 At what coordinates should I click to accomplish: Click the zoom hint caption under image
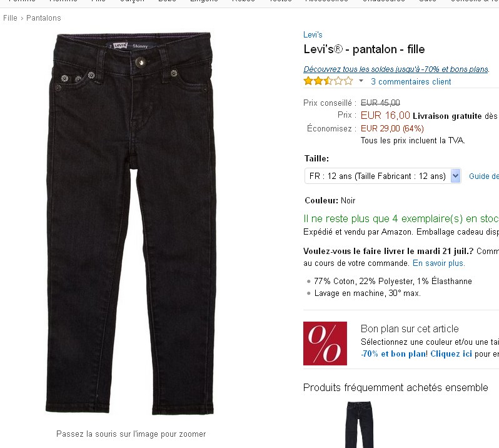[131, 434]
